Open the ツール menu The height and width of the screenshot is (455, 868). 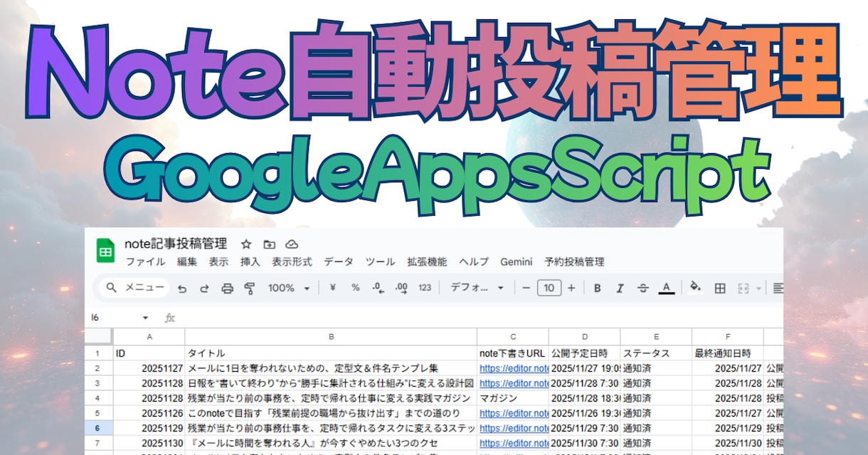pyautogui.click(x=381, y=262)
